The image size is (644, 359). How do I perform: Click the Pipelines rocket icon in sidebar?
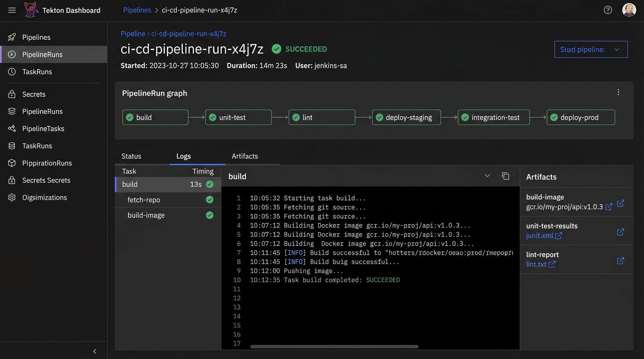12,37
